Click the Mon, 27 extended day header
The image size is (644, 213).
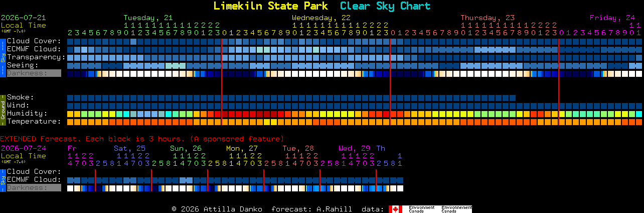tap(242, 148)
